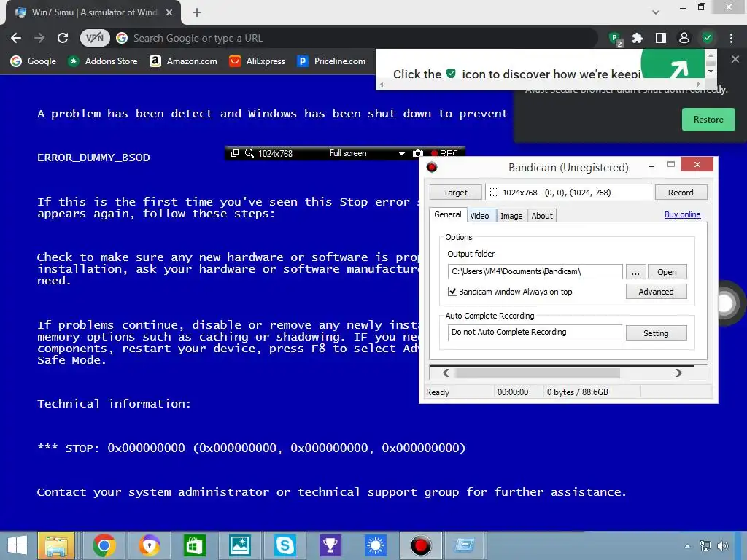Click the green security shield check icon

[708, 38]
